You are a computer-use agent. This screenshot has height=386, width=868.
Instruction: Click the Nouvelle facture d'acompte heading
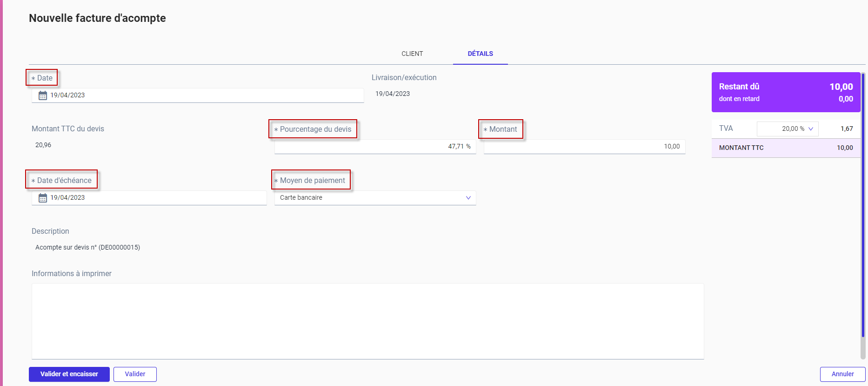97,18
